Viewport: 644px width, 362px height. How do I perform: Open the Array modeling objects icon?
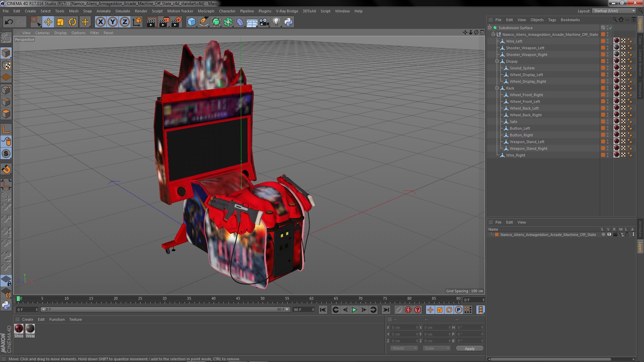[x=228, y=22]
